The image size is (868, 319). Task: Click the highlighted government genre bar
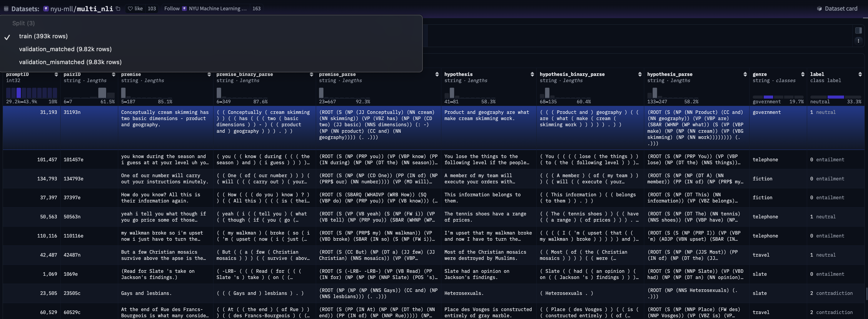point(768,97)
